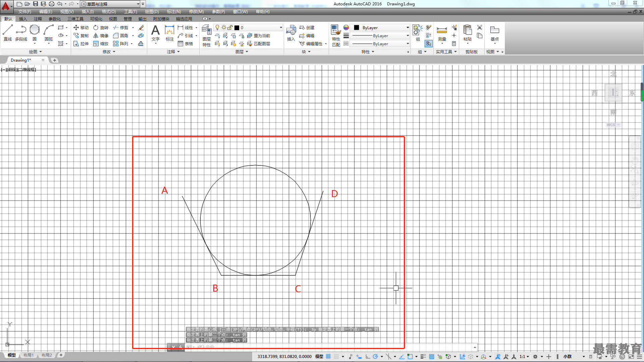Open Layer Properties (图层特性)
644x362 pixels.
(207, 36)
